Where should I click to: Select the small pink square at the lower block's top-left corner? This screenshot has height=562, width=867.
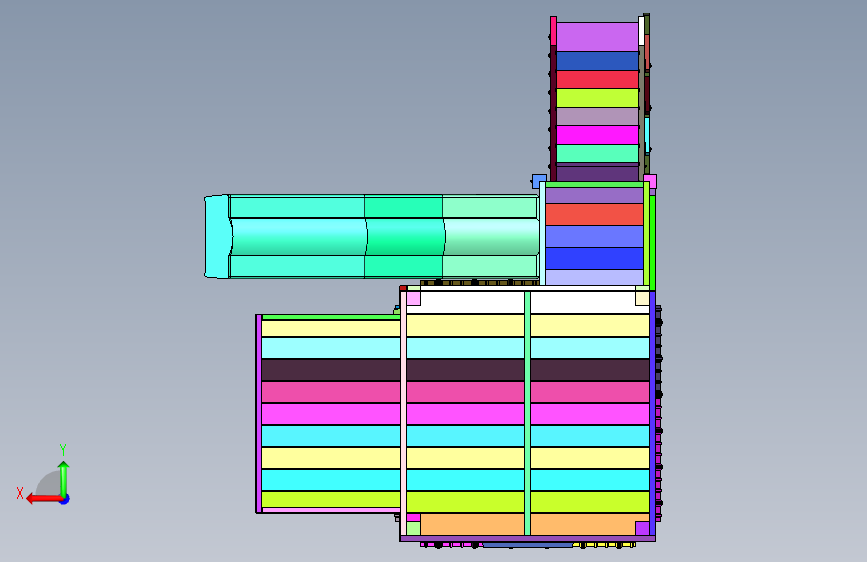tap(414, 298)
